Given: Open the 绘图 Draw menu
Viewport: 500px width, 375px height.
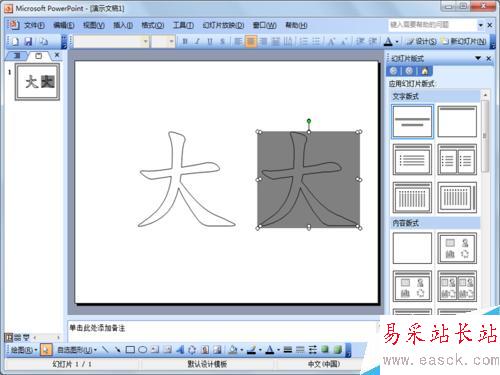Looking at the screenshot, I should tap(24, 350).
